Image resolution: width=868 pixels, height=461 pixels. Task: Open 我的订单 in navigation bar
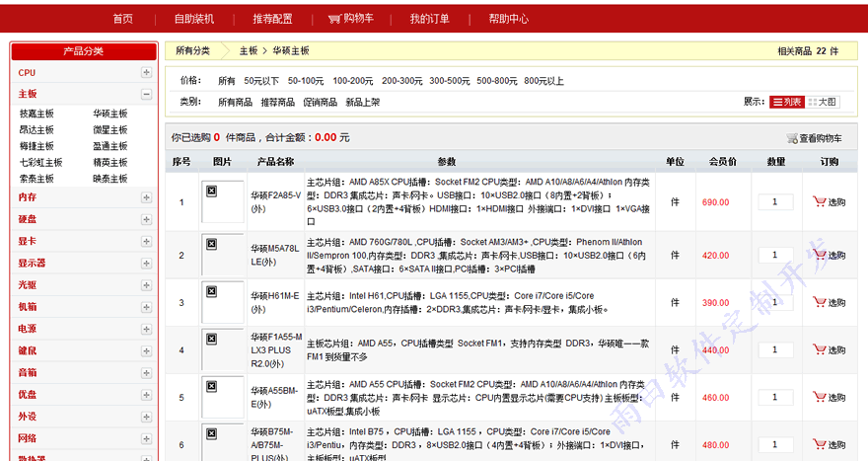[430, 19]
